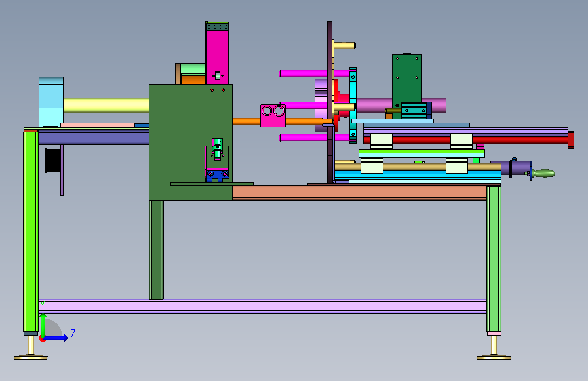Select the lilac lower crossbar of the frame
The width and height of the screenshot is (588, 381).
tap(262, 306)
